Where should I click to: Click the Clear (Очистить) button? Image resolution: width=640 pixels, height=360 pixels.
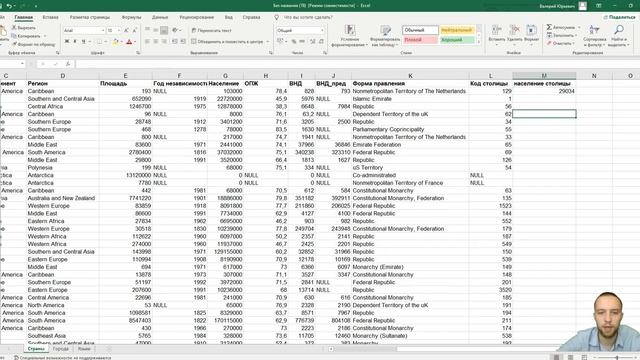coord(560,43)
